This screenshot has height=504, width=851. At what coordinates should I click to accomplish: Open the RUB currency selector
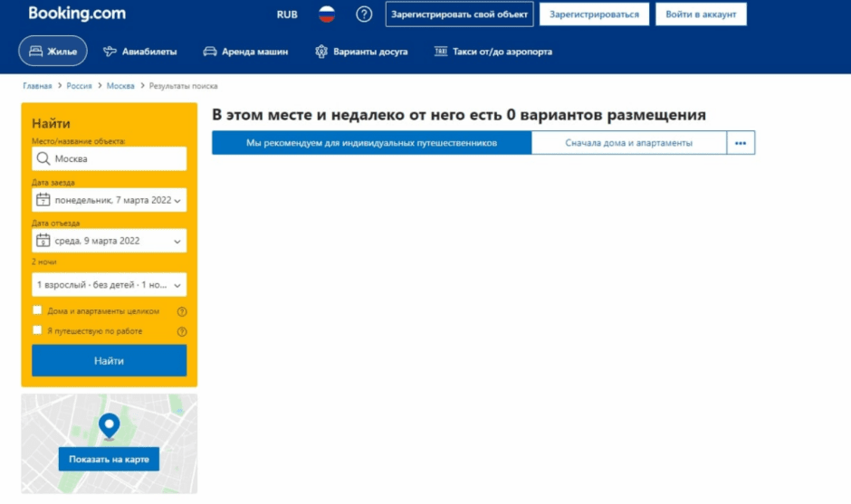287,14
